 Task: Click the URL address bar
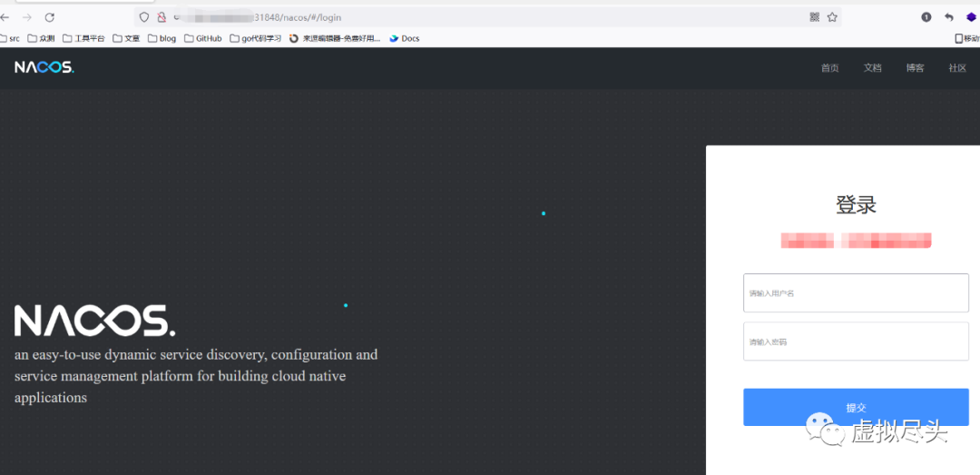[x=487, y=17]
